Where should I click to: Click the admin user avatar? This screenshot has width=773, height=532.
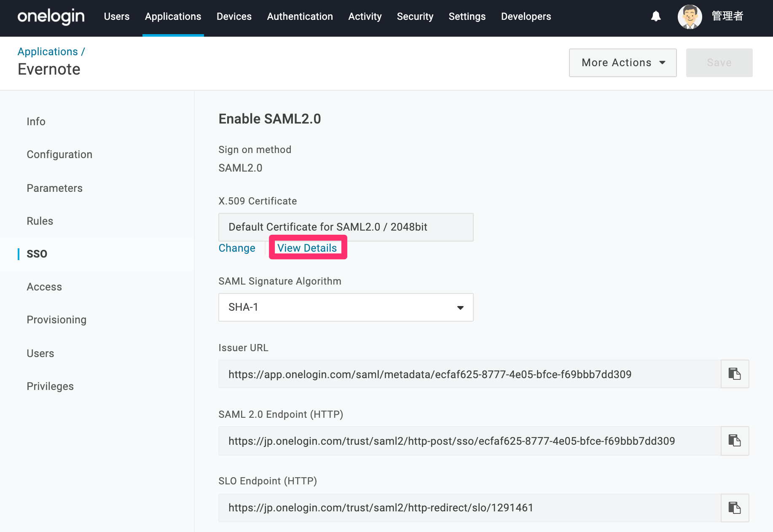[x=690, y=16]
